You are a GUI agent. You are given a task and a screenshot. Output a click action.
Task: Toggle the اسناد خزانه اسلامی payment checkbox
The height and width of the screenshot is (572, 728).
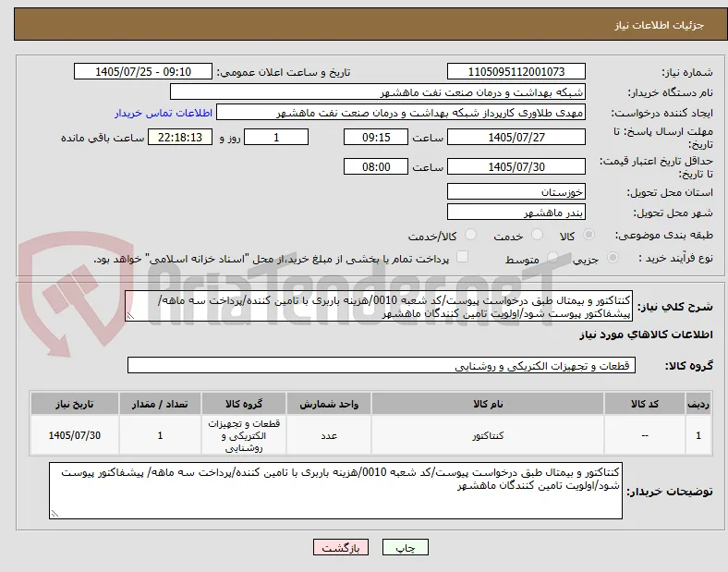tap(463, 257)
